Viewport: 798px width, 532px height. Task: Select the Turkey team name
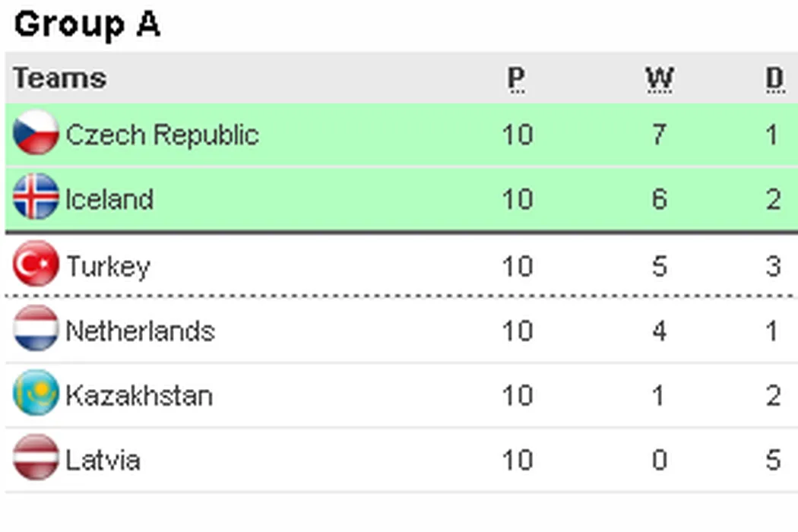(x=108, y=266)
